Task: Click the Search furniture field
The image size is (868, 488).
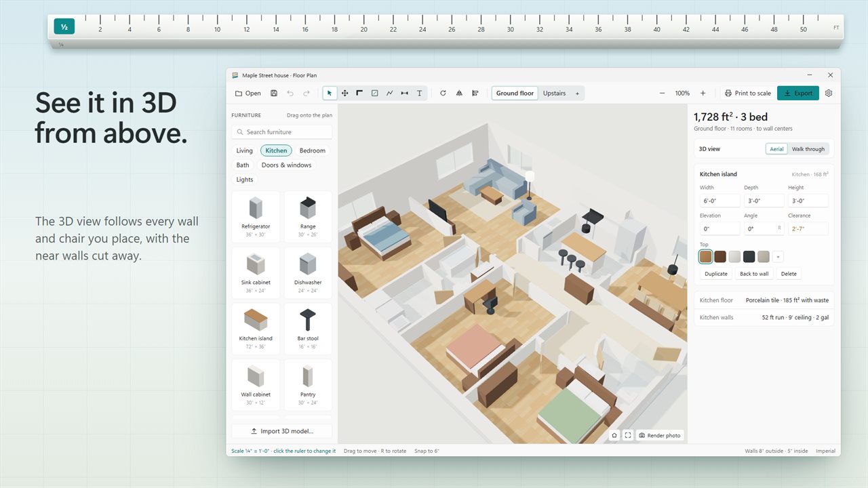Action: pos(282,132)
